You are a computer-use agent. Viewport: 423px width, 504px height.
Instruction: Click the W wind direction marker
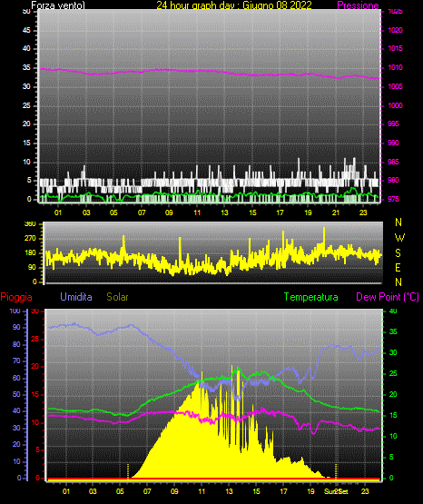click(x=399, y=238)
